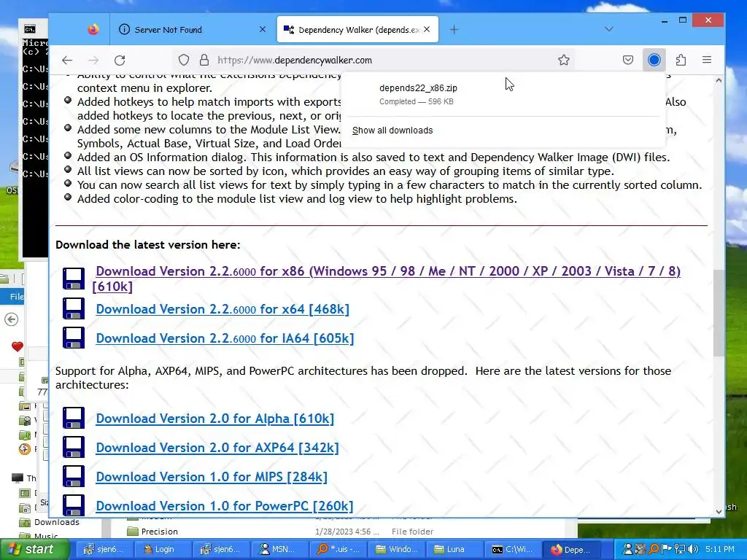Close the Dependency Walker tab
This screenshot has width=747, height=560.
pos(427,29)
